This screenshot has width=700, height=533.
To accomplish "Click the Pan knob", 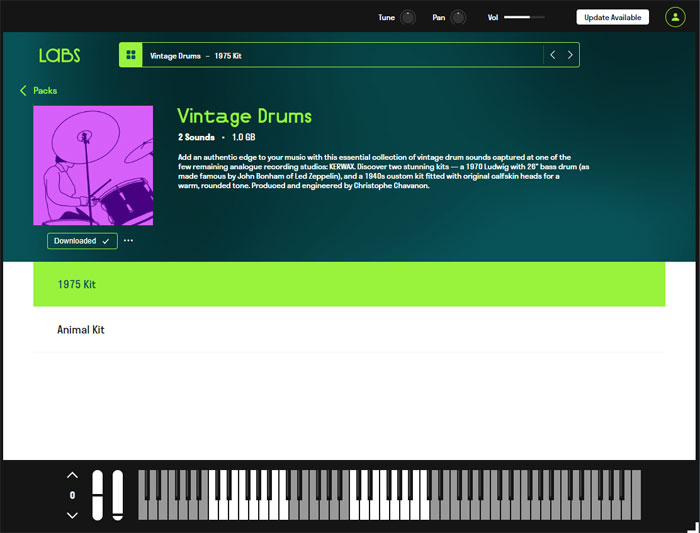I will (x=458, y=17).
